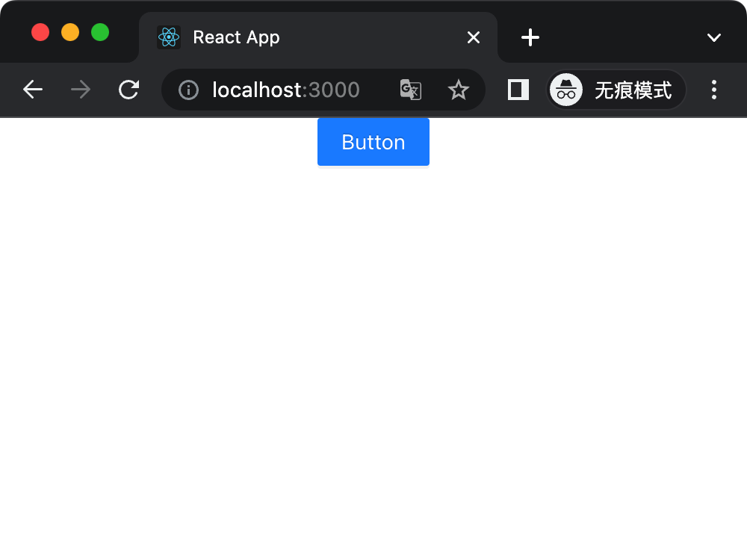
Task: Click the React logo favicon in tab
Action: tap(169, 37)
